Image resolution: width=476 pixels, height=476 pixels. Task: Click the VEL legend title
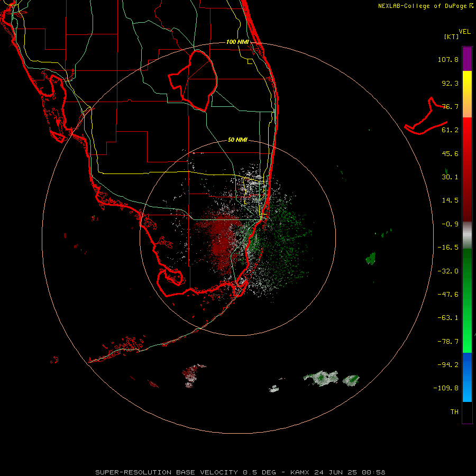pyautogui.click(x=464, y=32)
